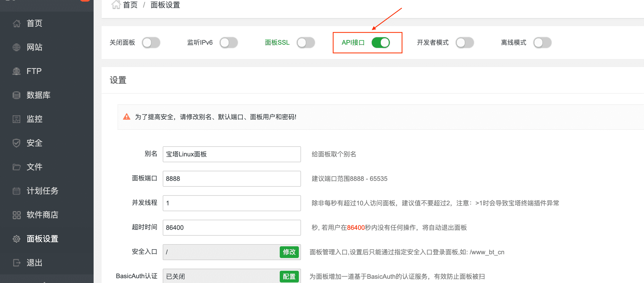This screenshot has height=283, width=644.
Task: Click the 给面板取个别名 hint text
Action: 334,154
